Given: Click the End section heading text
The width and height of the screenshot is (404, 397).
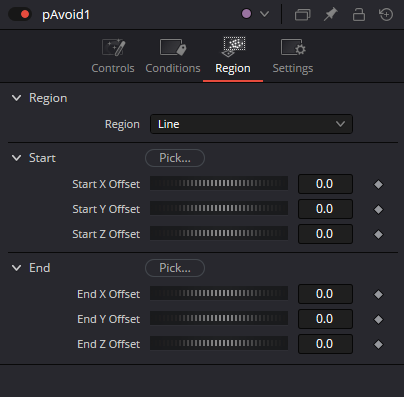Looking at the screenshot, I should click(x=40, y=268).
